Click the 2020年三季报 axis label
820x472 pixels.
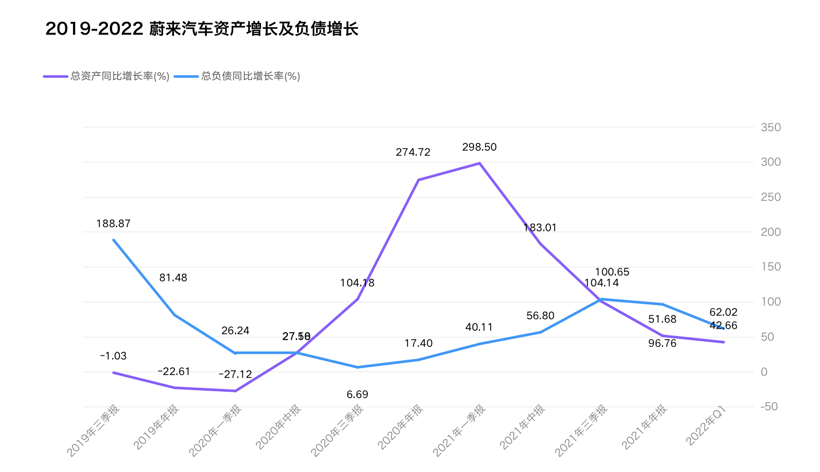(337, 431)
